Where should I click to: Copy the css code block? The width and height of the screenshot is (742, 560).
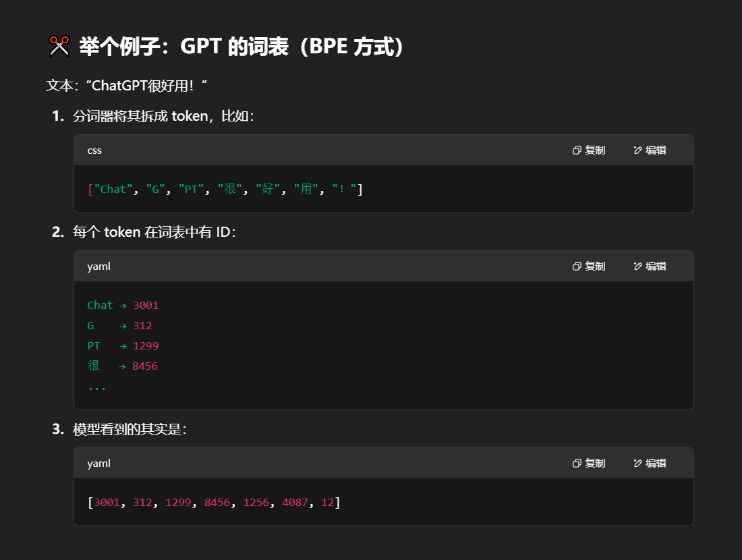point(589,150)
